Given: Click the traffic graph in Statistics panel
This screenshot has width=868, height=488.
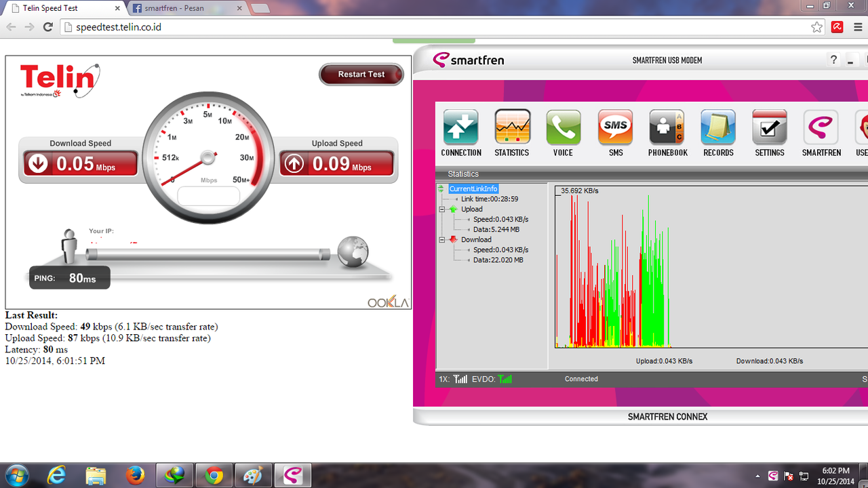Looking at the screenshot, I should pyautogui.click(x=711, y=267).
